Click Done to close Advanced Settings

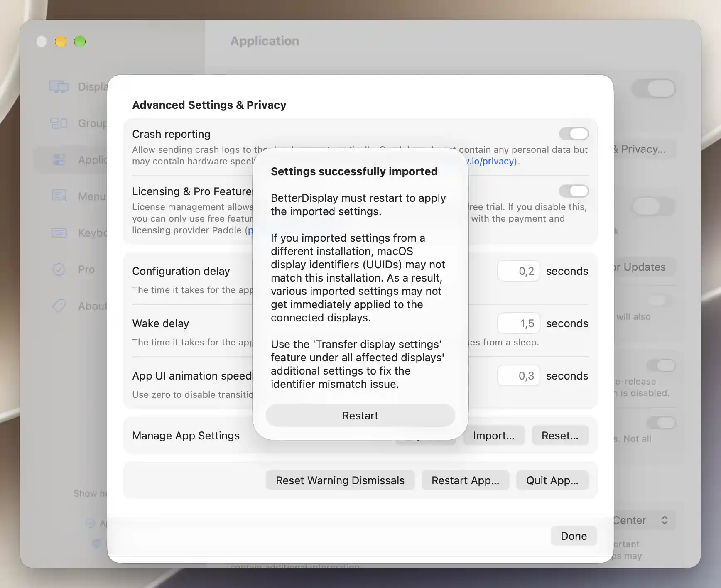click(x=574, y=536)
